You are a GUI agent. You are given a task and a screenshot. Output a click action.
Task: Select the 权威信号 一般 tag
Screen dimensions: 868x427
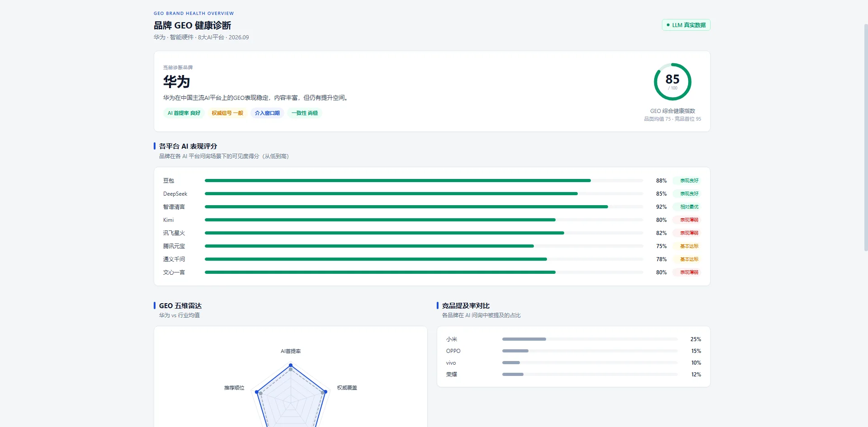[x=227, y=113]
